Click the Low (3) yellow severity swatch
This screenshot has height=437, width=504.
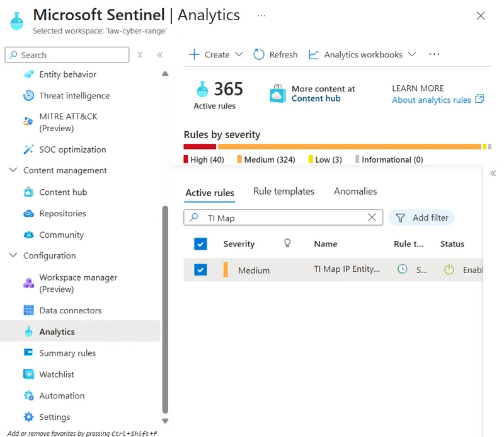coord(311,160)
